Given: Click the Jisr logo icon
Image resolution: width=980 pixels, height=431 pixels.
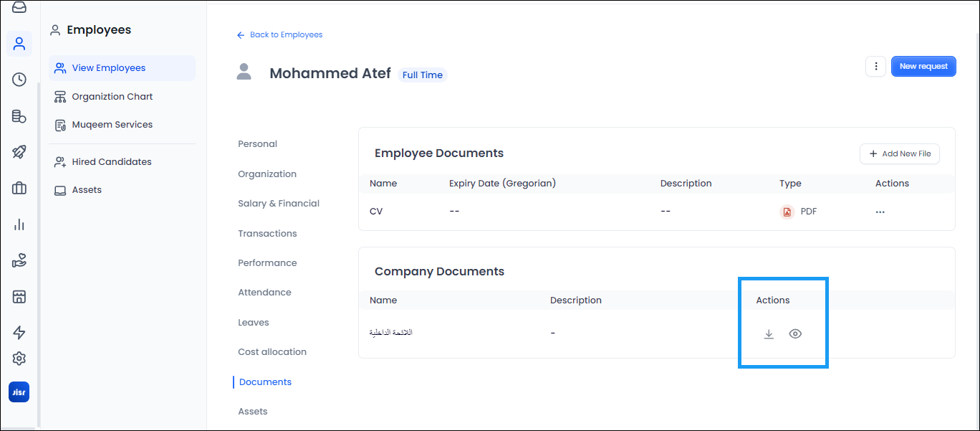Looking at the screenshot, I should tap(19, 392).
